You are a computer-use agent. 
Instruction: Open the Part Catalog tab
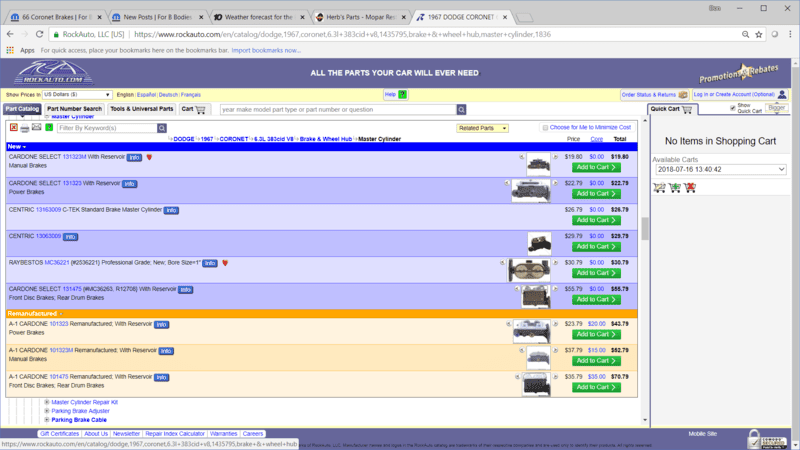[22, 109]
